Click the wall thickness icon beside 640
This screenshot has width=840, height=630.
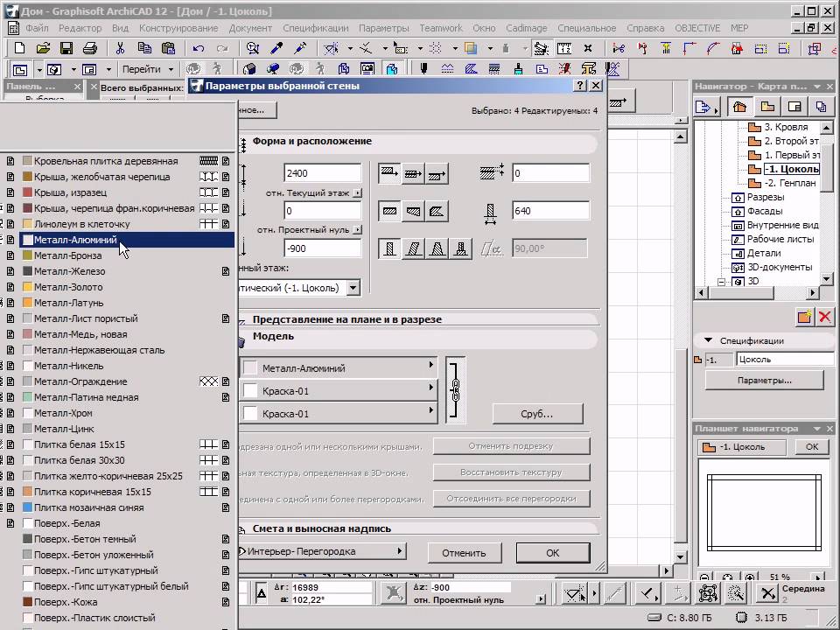[490, 212]
